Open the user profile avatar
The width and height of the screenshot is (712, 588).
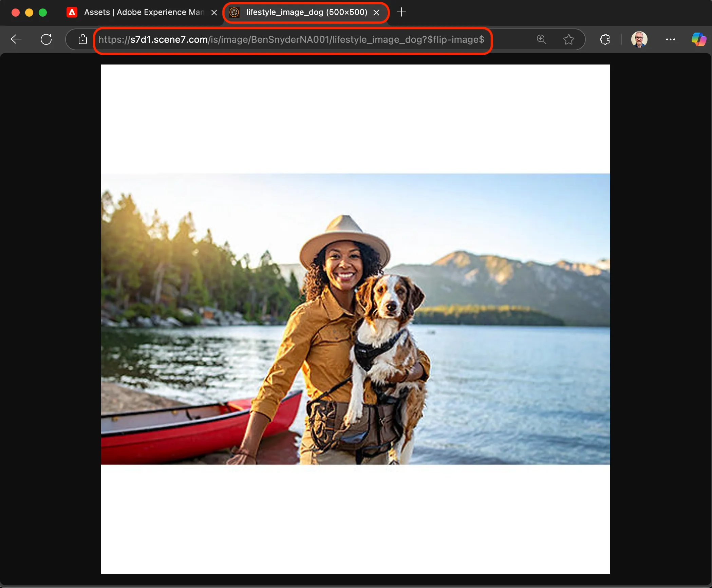pos(639,39)
